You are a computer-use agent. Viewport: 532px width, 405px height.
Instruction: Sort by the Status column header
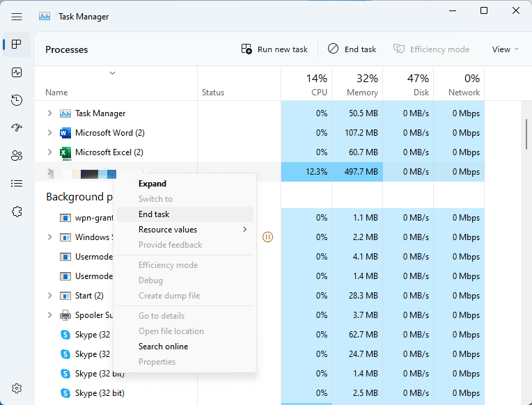pyautogui.click(x=240, y=84)
